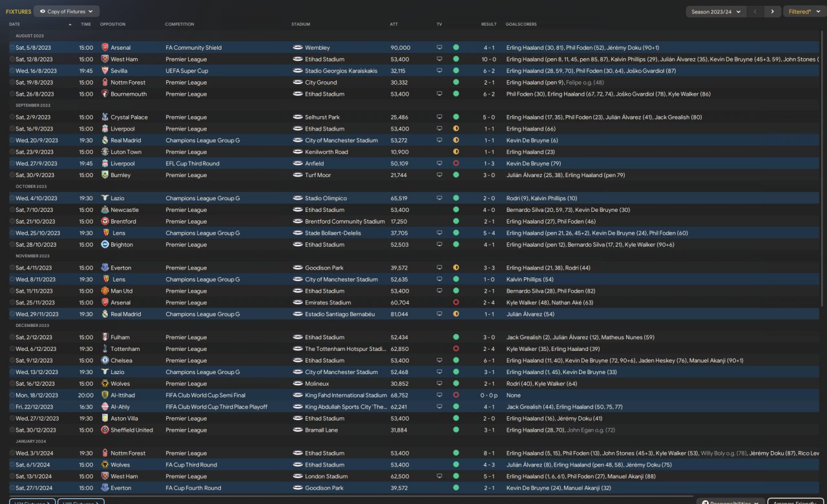Select the Fulham club badge

point(105,337)
